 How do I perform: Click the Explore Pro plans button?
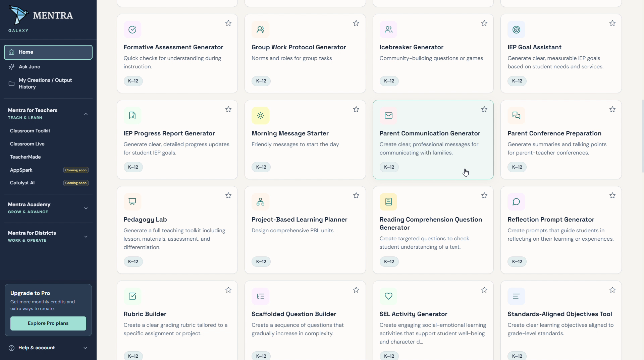point(48,323)
